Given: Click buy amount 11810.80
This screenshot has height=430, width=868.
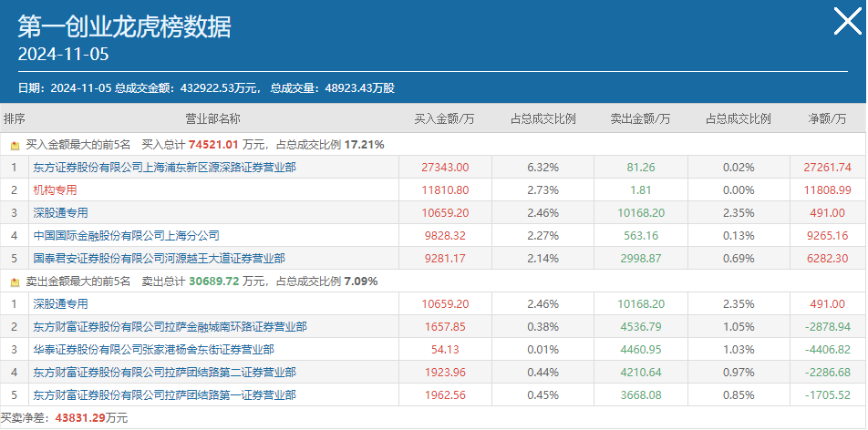Looking at the screenshot, I should pos(445,190).
